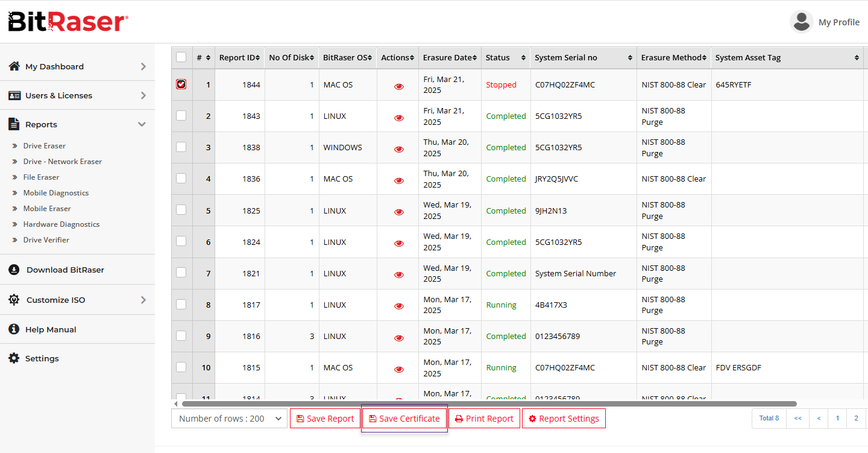Click serial number JRY2Q5JVVC
Screen dimensions: 868x453
pyautogui.click(x=556, y=179)
